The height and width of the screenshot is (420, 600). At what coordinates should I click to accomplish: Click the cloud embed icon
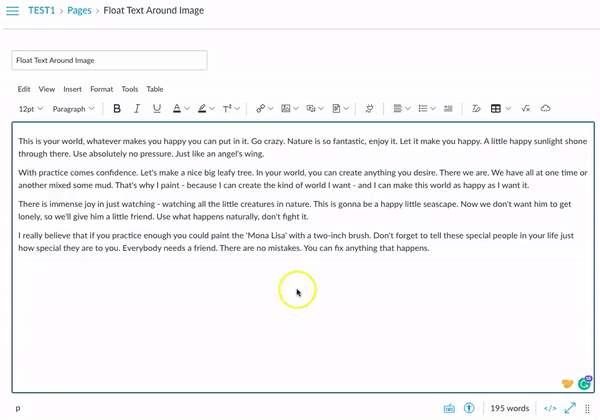point(545,109)
